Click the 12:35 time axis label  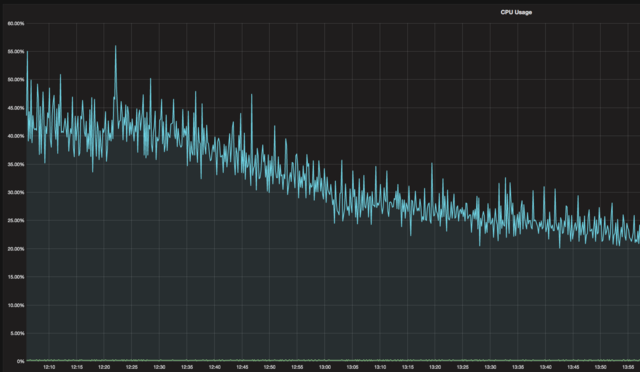[x=187, y=367]
